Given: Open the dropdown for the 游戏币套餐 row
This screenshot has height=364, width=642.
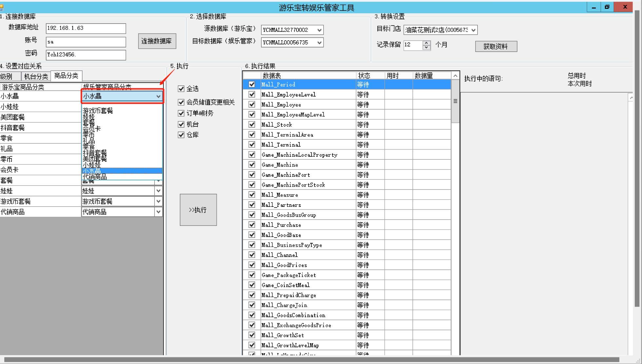Looking at the screenshot, I should (x=159, y=201).
